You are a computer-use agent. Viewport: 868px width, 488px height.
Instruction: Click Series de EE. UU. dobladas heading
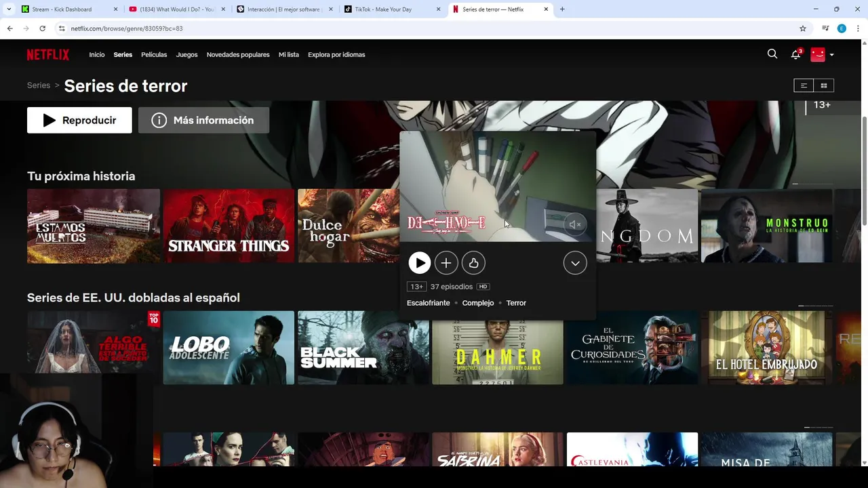coord(134,298)
